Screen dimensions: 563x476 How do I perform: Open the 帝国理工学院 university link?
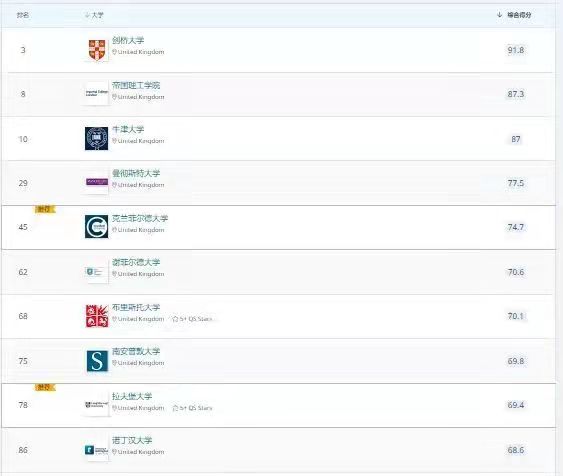click(136, 85)
